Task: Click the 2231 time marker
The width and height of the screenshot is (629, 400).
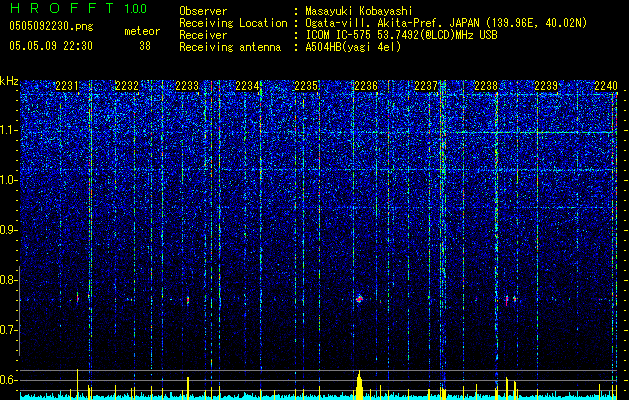Action: 67,86
